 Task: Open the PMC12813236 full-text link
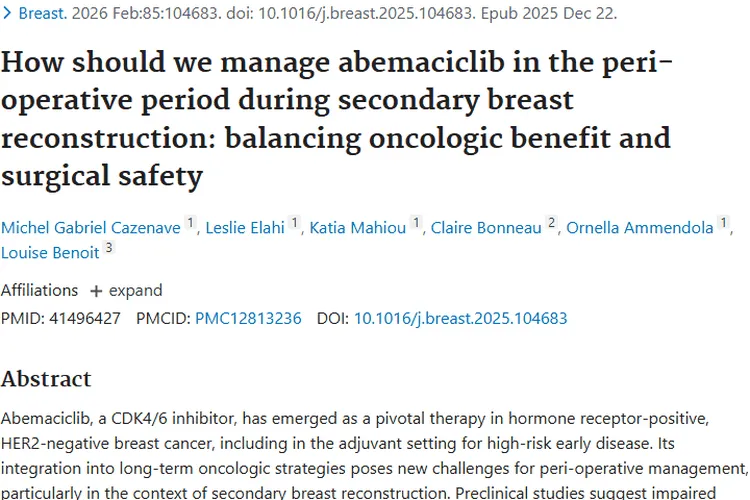[x=248, y=318]
